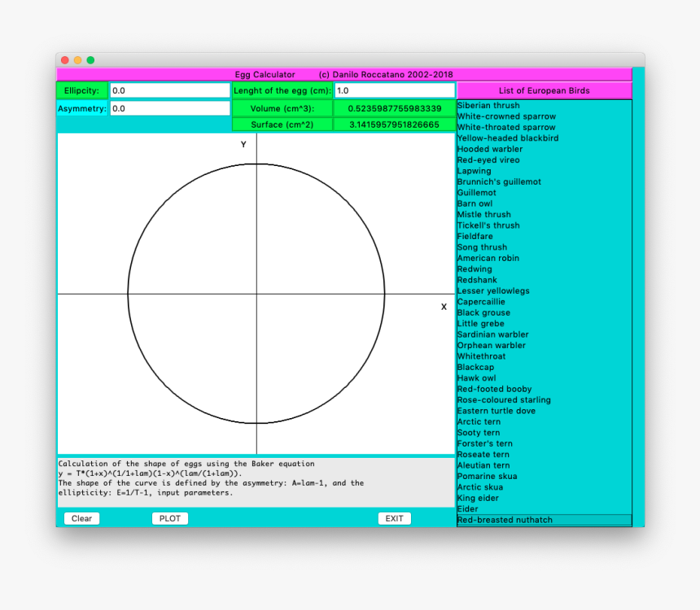
Task: Select Rose-coloured starling in the list
Action: [545, 400]
